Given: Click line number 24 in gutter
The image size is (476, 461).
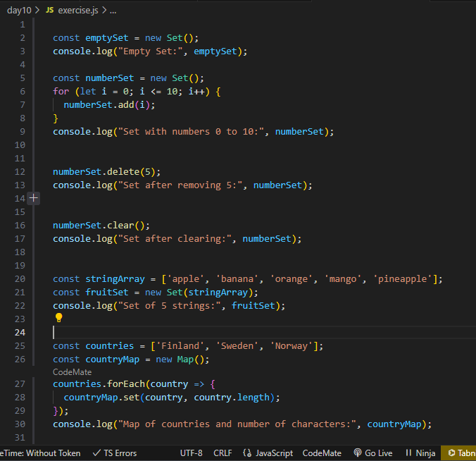Looking at the screenshot, I should tap(20, 333).
